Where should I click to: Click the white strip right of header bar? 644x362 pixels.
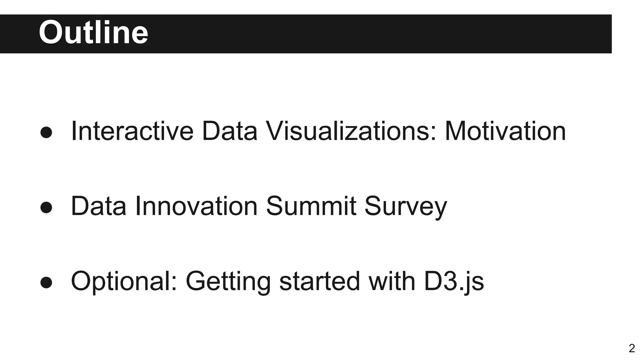[x=628, y=34]
